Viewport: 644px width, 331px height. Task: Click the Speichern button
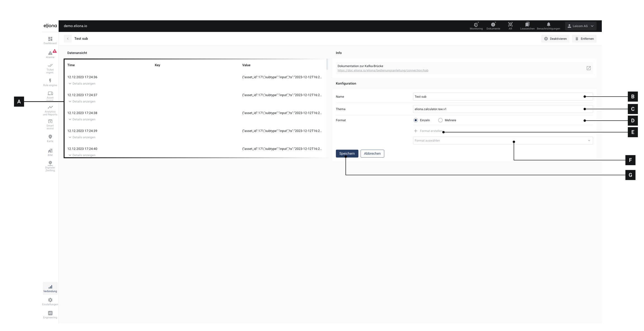(347, 153)
